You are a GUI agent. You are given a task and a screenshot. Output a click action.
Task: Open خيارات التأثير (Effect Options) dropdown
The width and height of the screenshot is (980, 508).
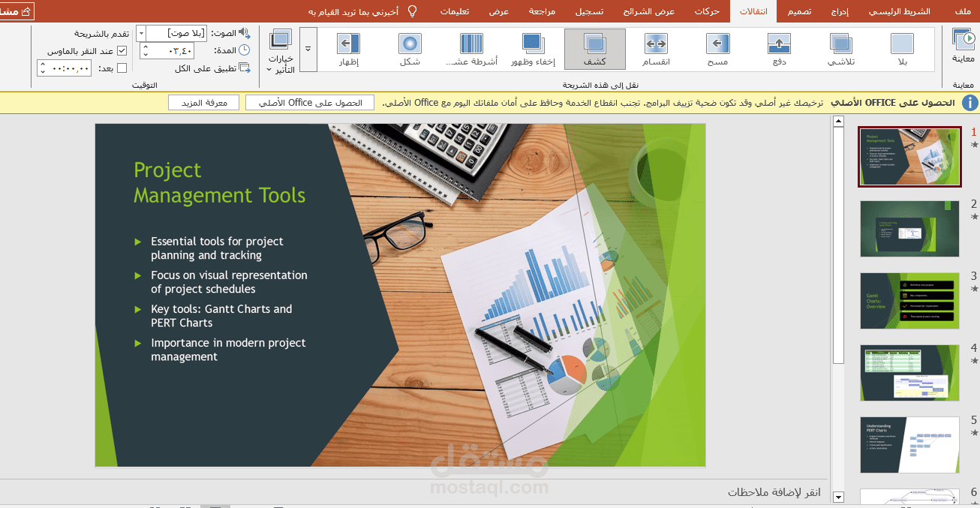pos(281,50)
